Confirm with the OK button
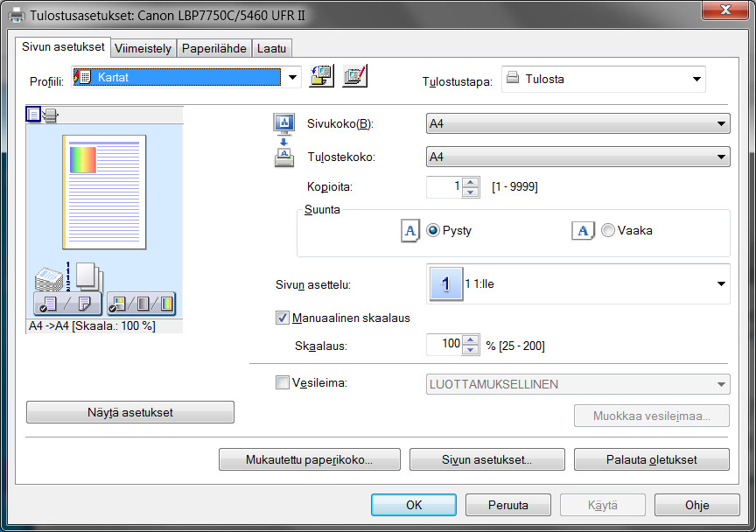Screen dimensions: 756x532 [x=414, y=505]
